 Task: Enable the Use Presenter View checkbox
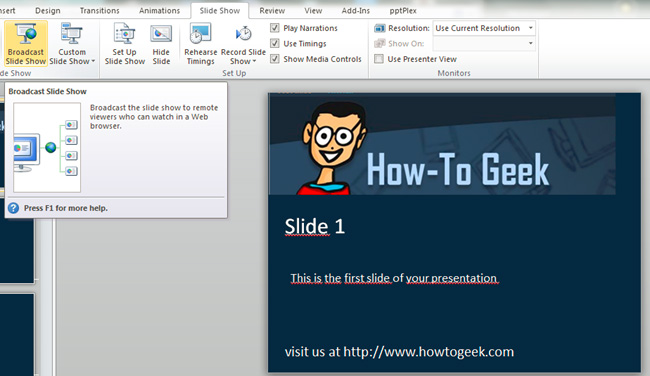coord(379,59)
